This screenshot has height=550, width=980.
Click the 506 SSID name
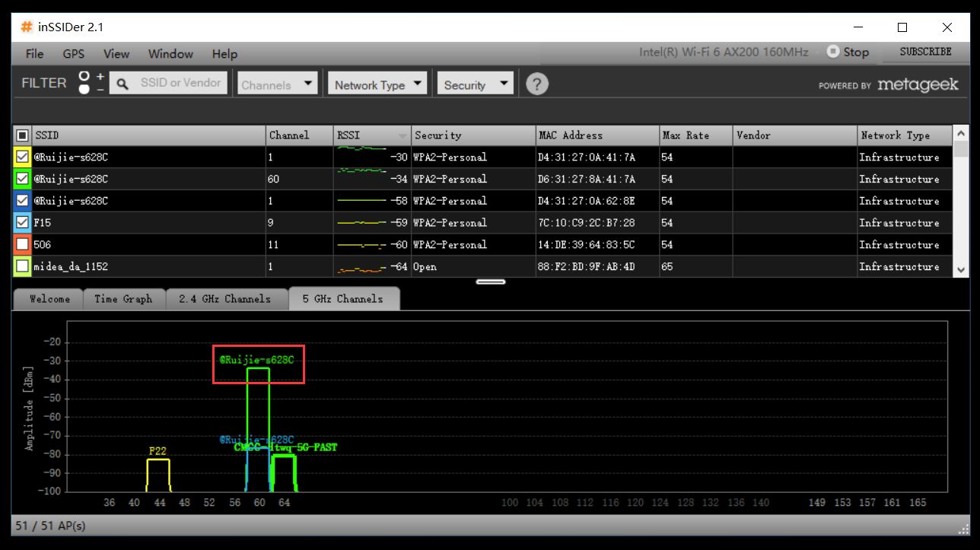tap(42, 245)
